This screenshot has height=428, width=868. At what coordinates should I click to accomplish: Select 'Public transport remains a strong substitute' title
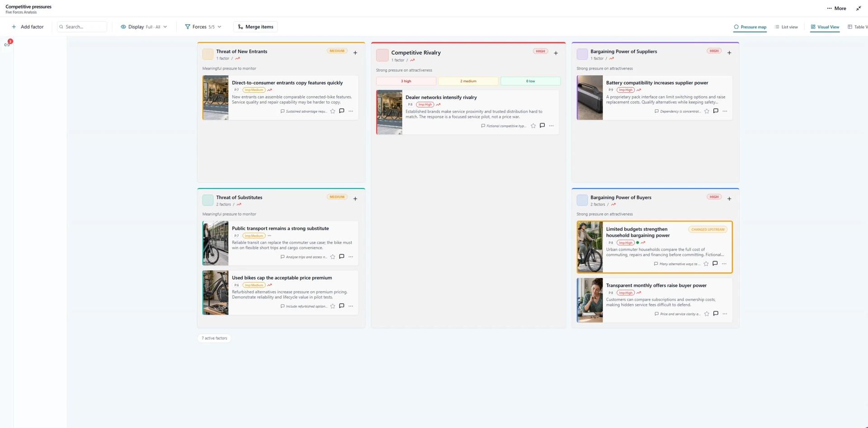(280, 229)
